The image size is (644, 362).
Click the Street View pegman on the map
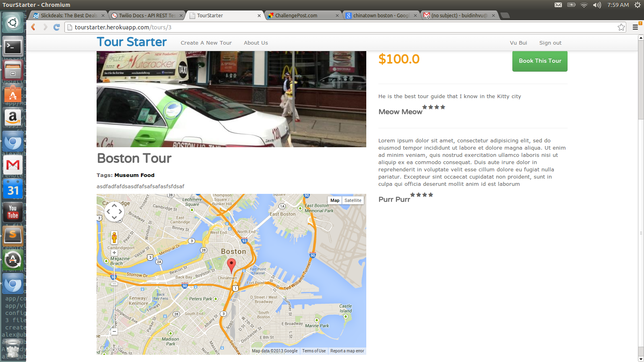pos(114,238)
